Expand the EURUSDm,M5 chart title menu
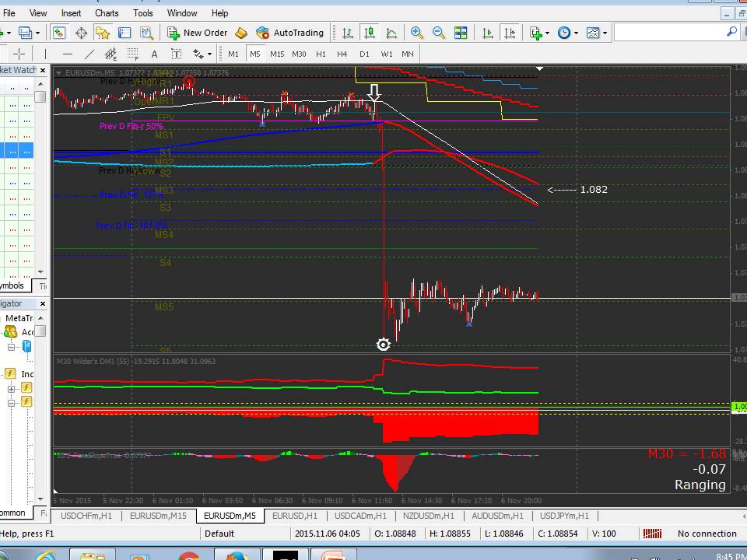Screen dimensions: 747x560 click(58, 73)
